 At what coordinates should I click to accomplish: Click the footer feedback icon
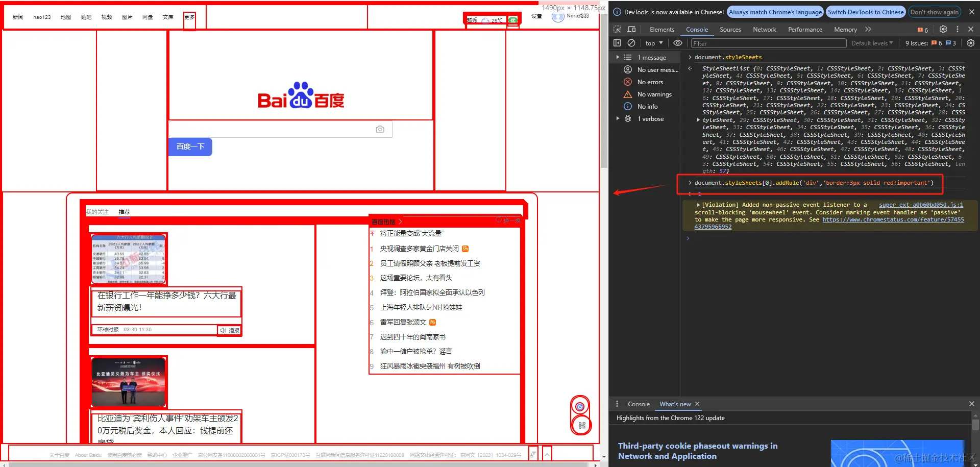[x=533, y=454]
